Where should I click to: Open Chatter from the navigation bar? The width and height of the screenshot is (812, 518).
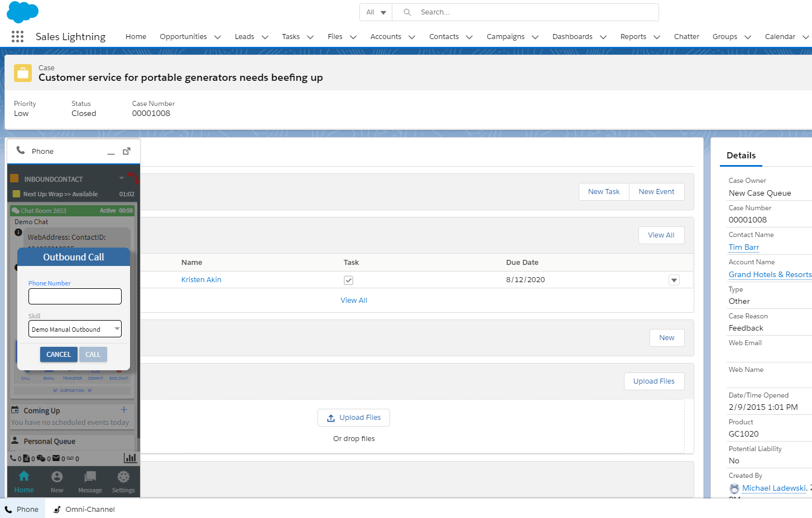pyautogui.click(x=686, y=36)
